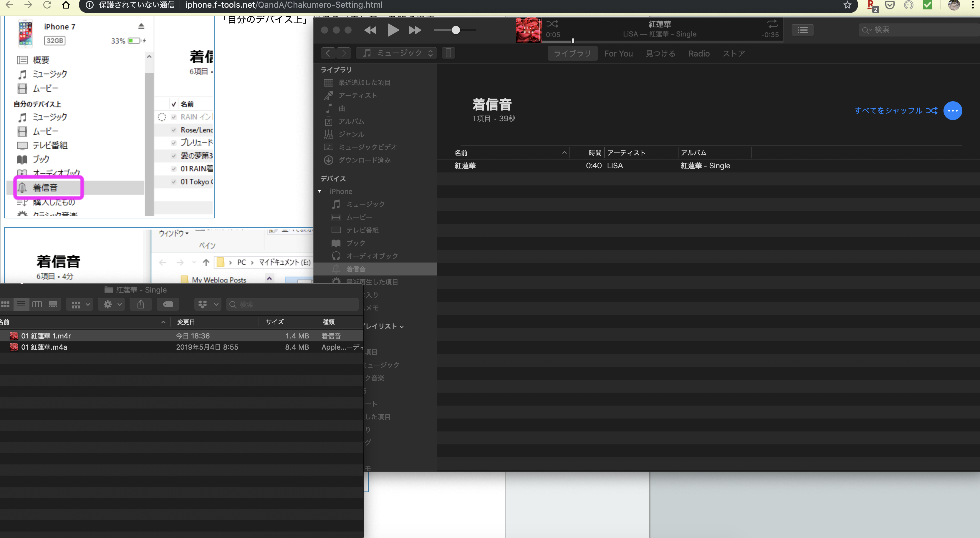Click the 紅蓮華 album artwork thumbnail

pyautogui.click(x=528, y=30)
